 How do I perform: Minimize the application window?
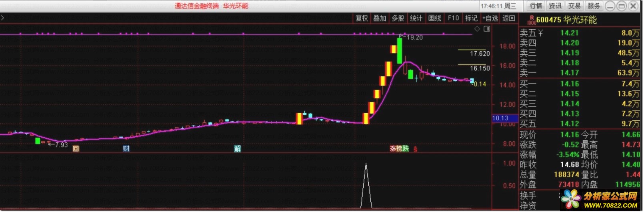click(x=610, y=6)
